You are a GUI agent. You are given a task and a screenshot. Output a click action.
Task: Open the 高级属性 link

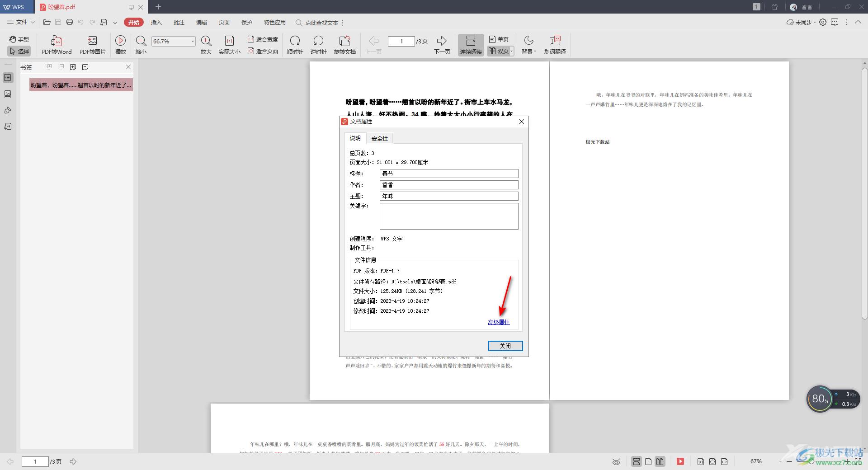click(499, 322)
